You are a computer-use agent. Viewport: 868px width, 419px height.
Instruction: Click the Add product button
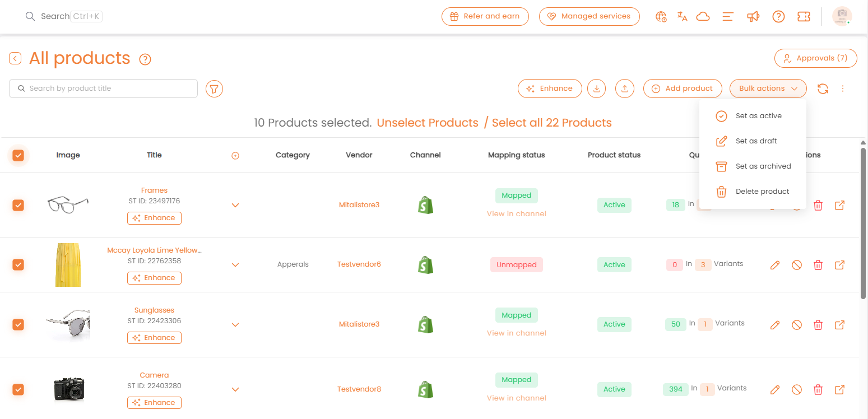pyautogui.click(x=683, y=89)
